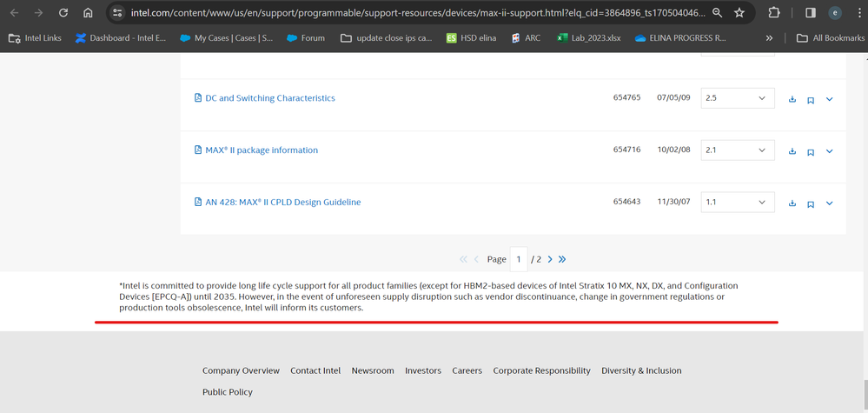
Task: Expand the MAX II package information row
Action: tap(830, 151)
